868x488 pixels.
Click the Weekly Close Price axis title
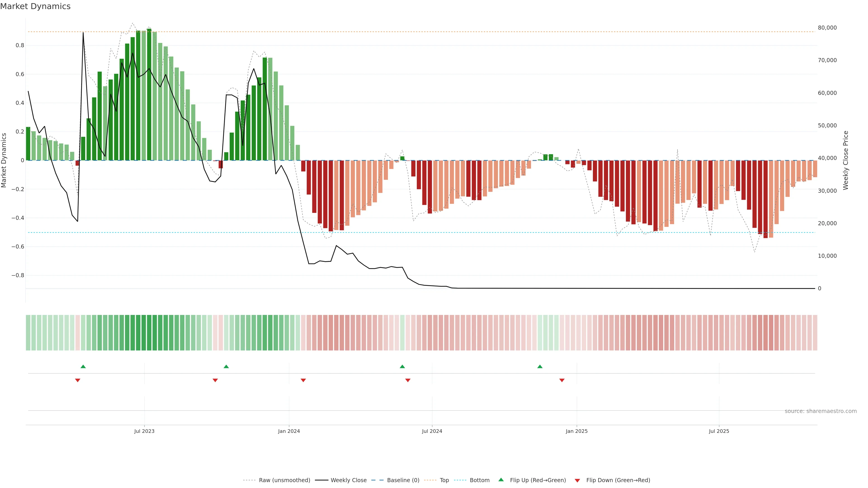click(x=845, y=160)
